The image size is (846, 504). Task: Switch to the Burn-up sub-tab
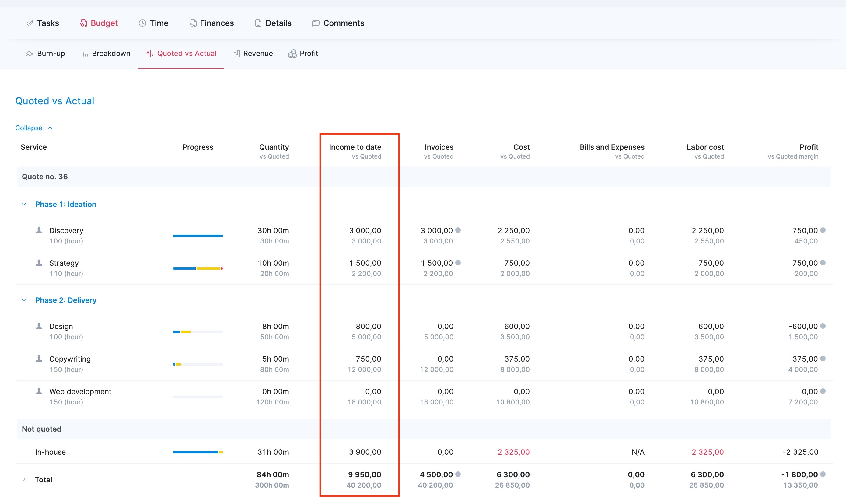[45, 54]
